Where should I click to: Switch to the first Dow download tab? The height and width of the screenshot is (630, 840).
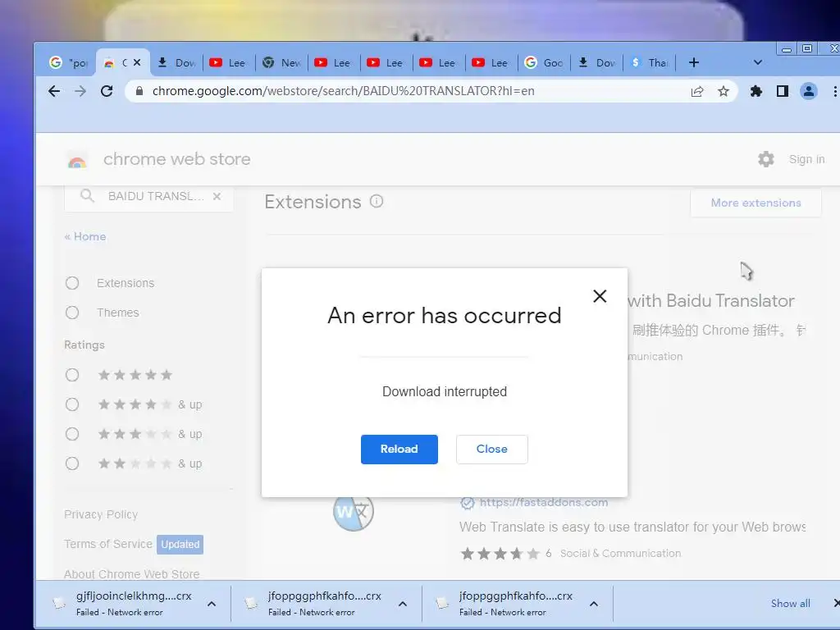(177, 62)
